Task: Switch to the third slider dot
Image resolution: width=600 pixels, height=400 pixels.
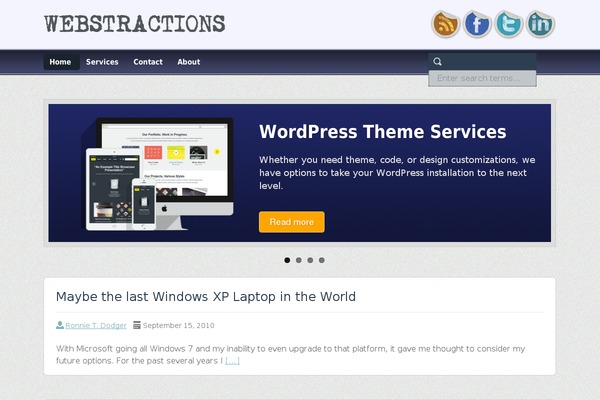Action: pos(310,260)
